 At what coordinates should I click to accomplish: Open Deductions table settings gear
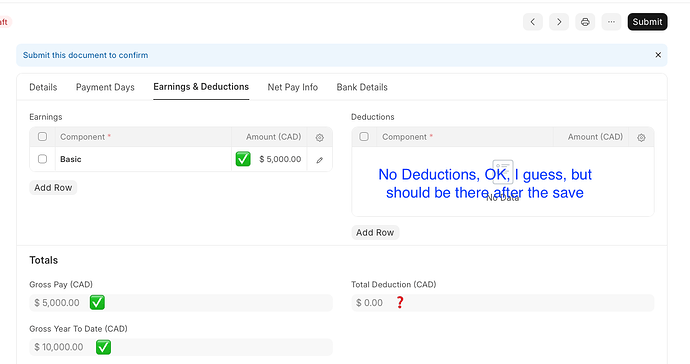pyautogui.click(x=641, y=137)
